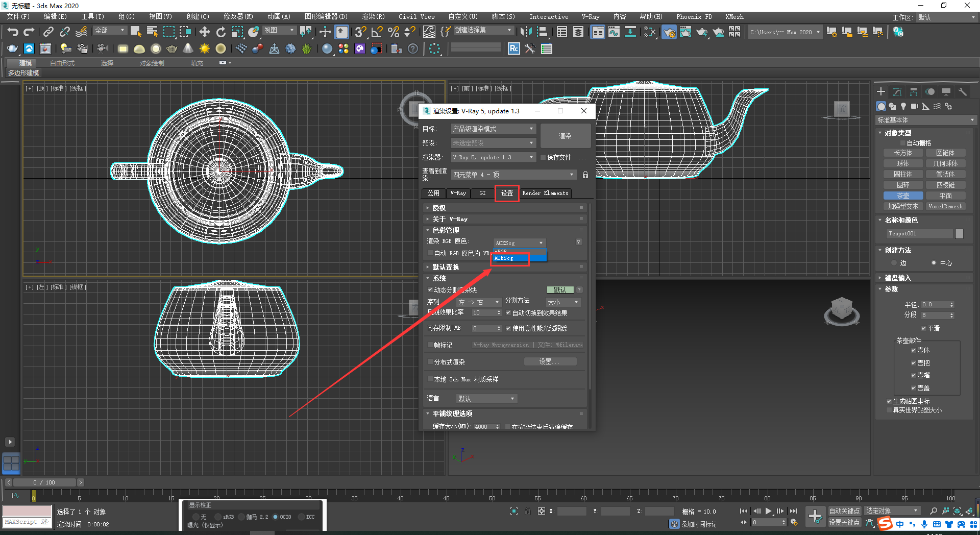Click Play Animation in playback controls
Viewport: 980px width, 535px height.
click(769, 511)
